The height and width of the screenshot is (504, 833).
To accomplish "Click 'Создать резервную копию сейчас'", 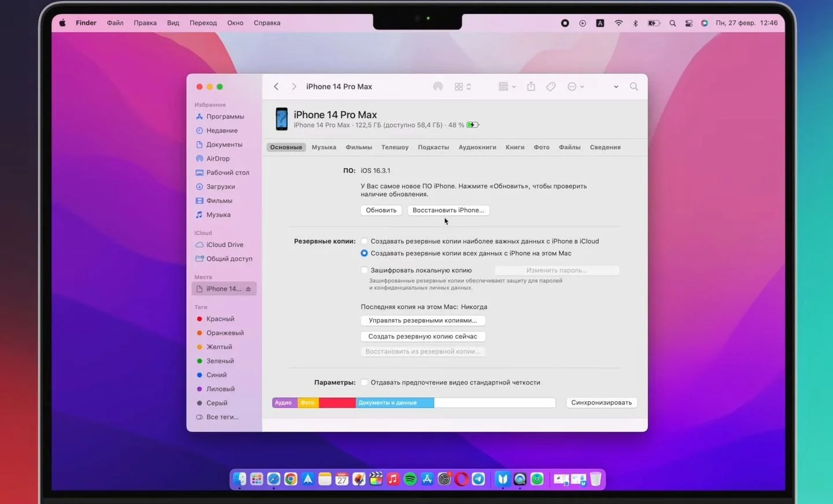I will pyautogui.click(x=423, y=336).
